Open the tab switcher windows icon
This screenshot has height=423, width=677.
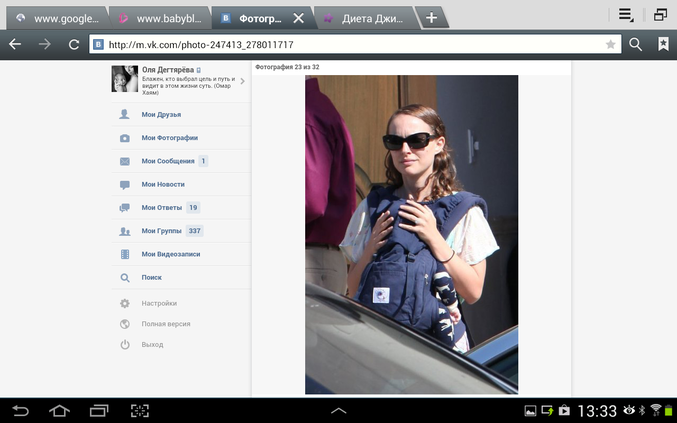[660, 14]
